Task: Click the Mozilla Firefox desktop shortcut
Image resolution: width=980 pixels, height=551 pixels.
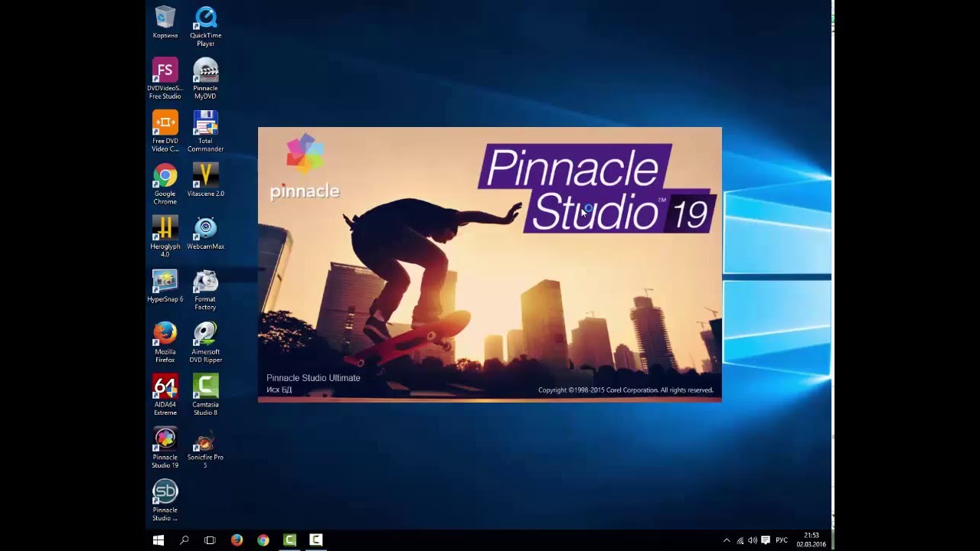Action: (165, 343)
